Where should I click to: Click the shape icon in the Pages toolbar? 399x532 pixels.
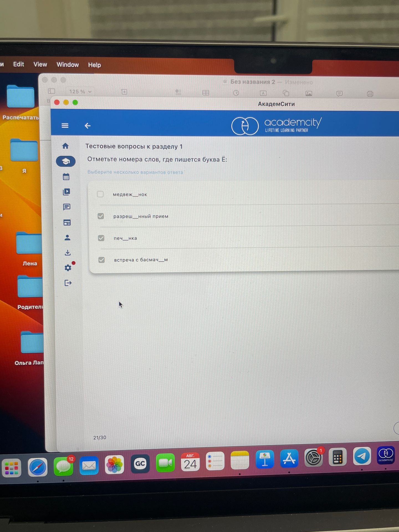[286, 93]
